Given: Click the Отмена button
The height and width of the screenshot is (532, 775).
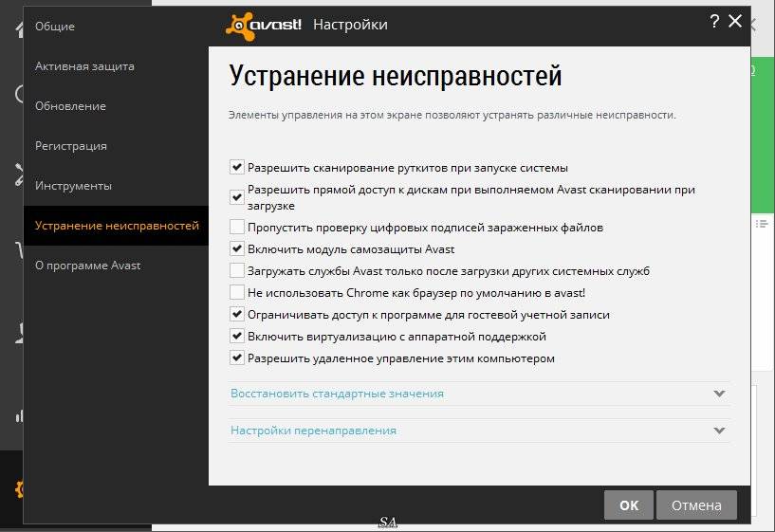Looking at the screenshot, I should pyautogui.click(x=696, y=504).
